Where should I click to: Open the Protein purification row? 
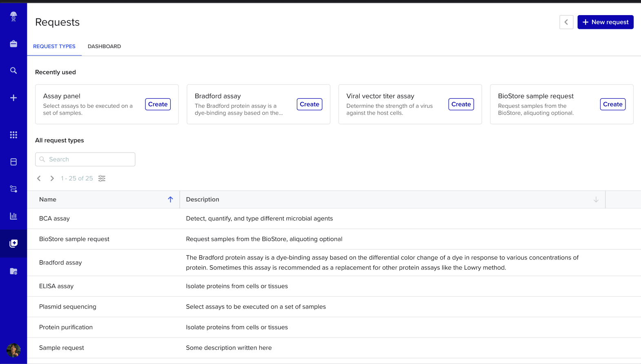point(334,327)
